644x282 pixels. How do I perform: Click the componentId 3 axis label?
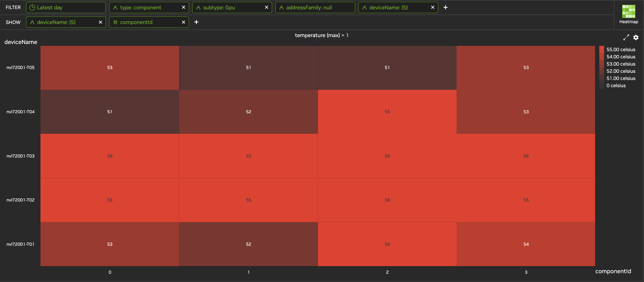click(x=526, y=272)
